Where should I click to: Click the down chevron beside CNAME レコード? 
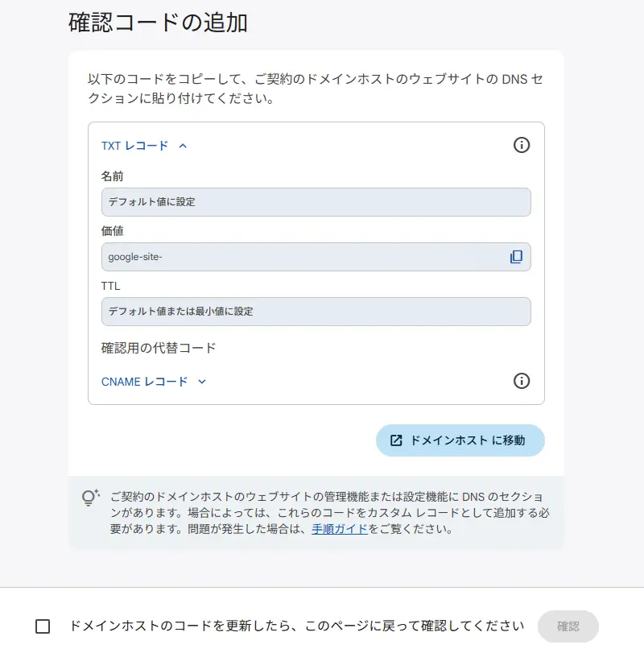pos(202,382)
